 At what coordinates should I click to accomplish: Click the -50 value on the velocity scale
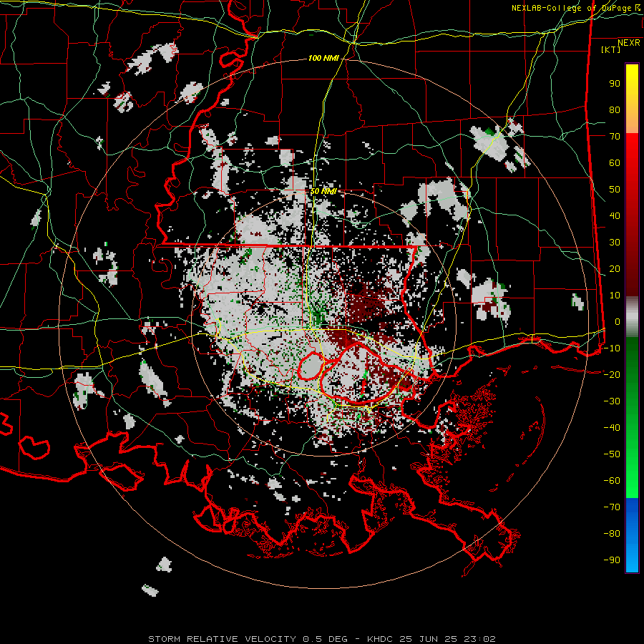[x=612, y=454]
